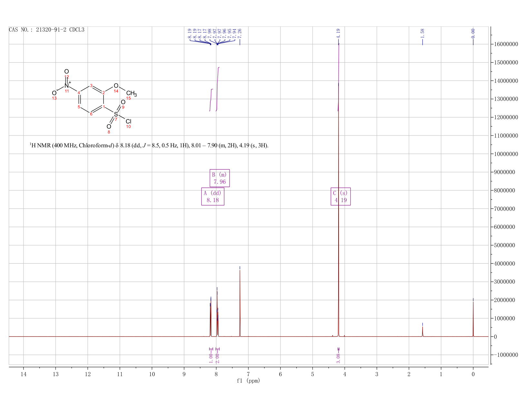Select the 0.00 peak label at the top
This screenshot has width=532, height=411.
point(473,34)
